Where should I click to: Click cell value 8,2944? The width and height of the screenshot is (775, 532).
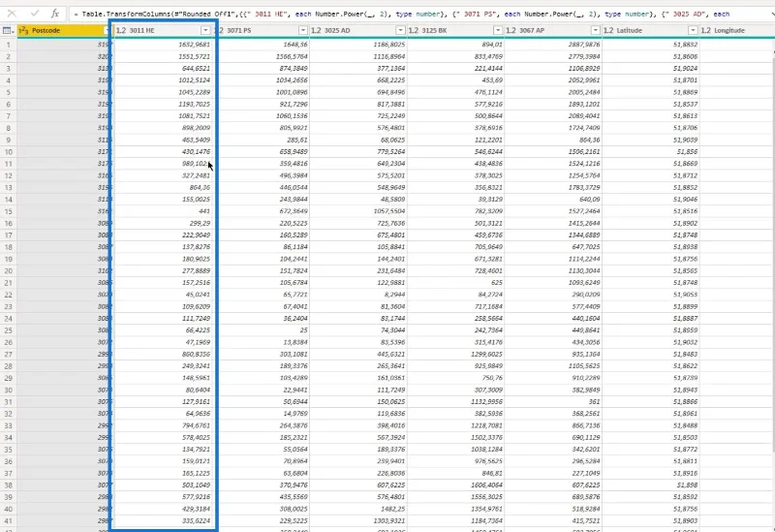tap(394, 295)
